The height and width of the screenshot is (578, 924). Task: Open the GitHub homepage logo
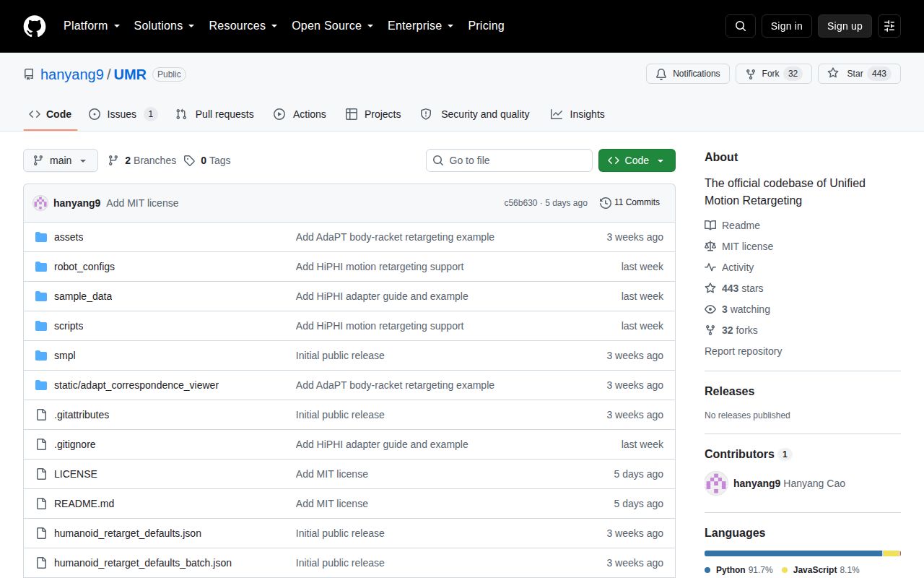(x=35, y=26)
